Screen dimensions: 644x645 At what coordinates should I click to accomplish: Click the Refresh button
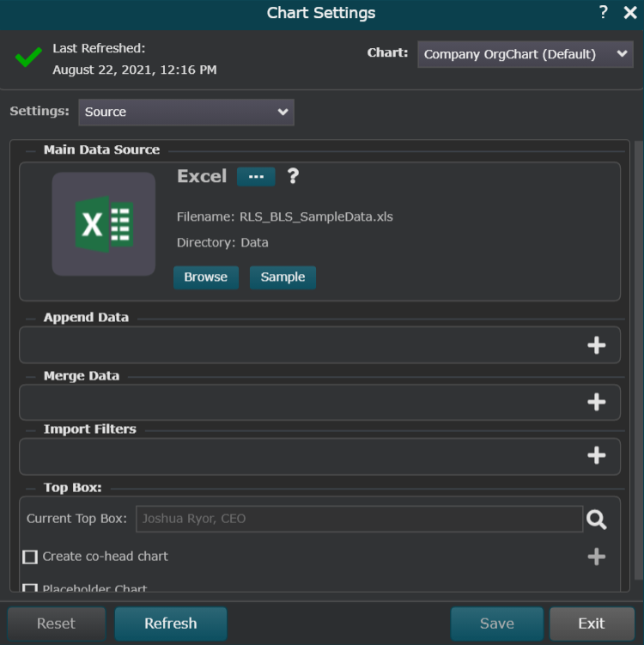click(x=170, y=624)
